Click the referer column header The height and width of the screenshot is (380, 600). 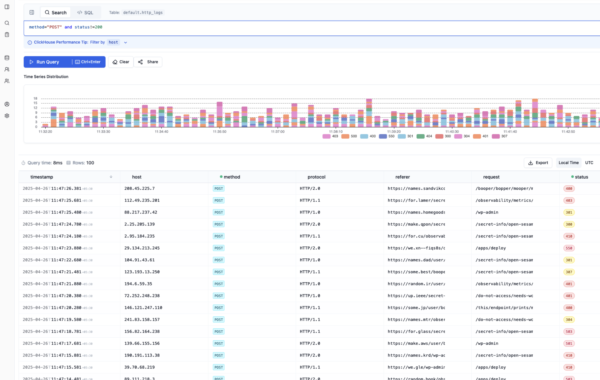403,177
